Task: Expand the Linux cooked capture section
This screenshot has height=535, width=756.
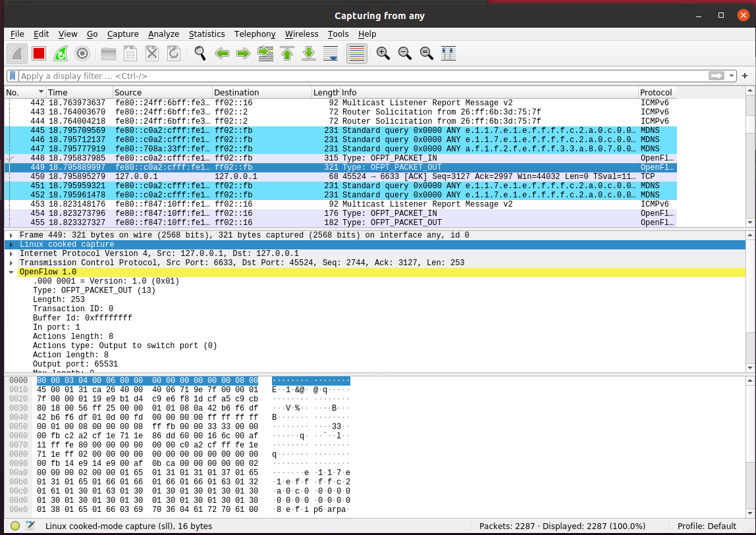Action: pos(11,244)
